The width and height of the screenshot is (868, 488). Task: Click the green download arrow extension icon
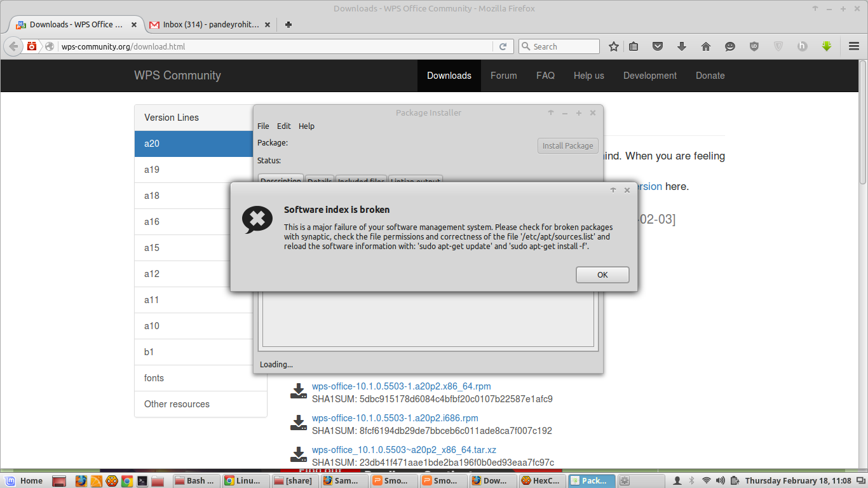coord(827,46)
